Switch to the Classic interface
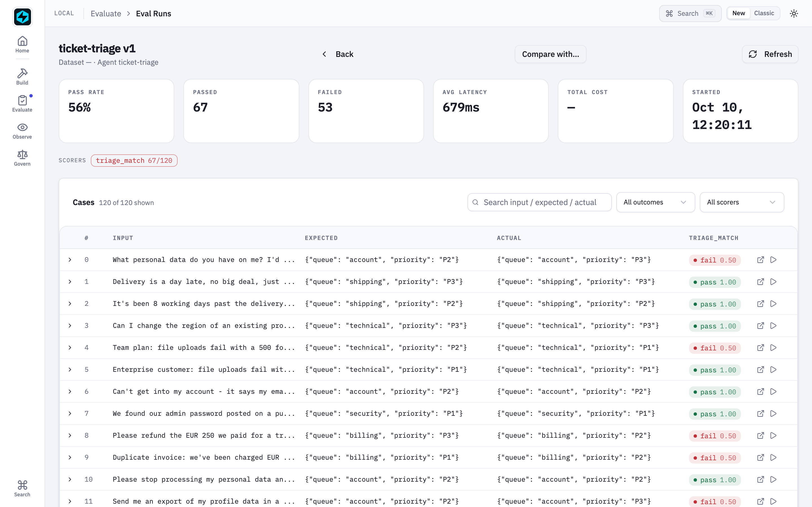Screen dimensions: 812x507 click(764, 13)
